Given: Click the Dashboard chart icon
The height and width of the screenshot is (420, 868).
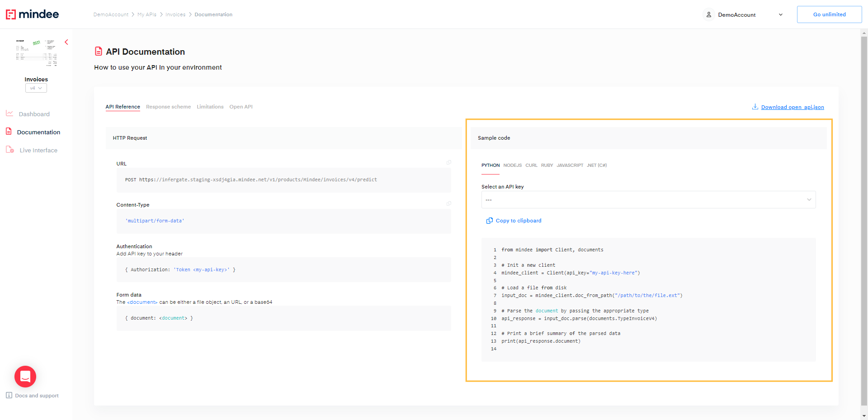Looking at the screenshot, I should click(9, 113).
